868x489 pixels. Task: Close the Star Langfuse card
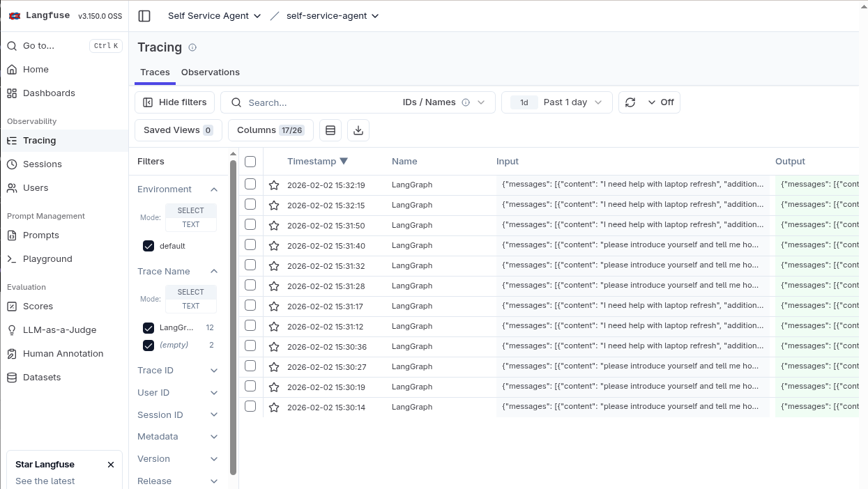tap(111, 465)
